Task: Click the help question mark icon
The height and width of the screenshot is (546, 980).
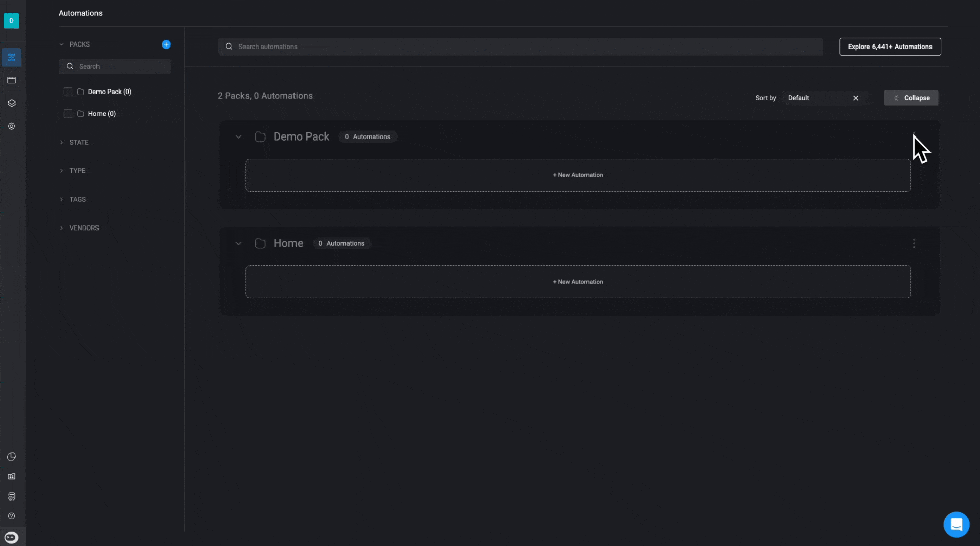Action: coord(12,516)
